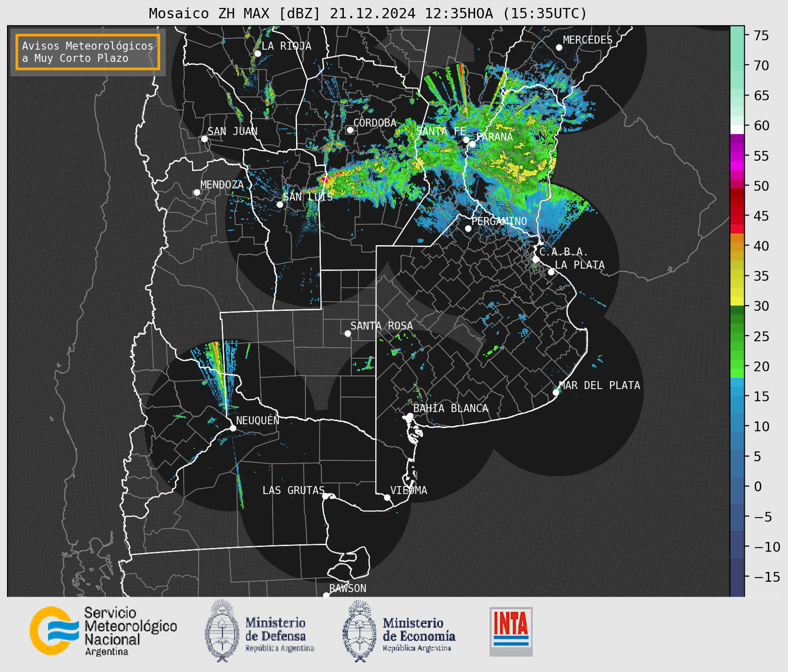Click the PERGAMINO label

499,221
